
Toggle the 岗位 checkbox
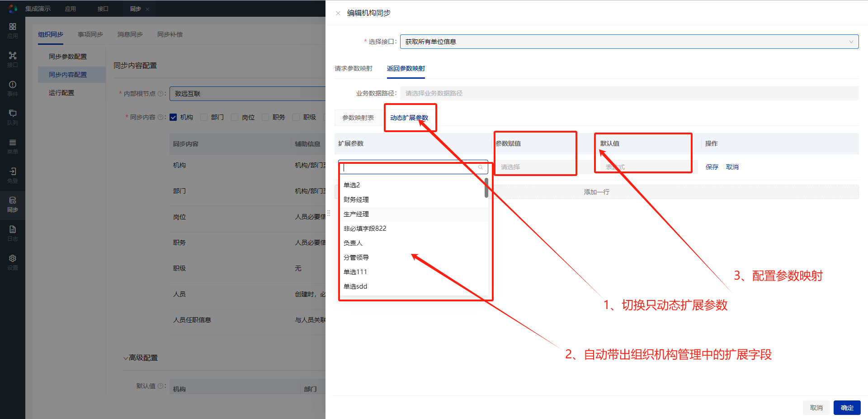tap(235, 117)
